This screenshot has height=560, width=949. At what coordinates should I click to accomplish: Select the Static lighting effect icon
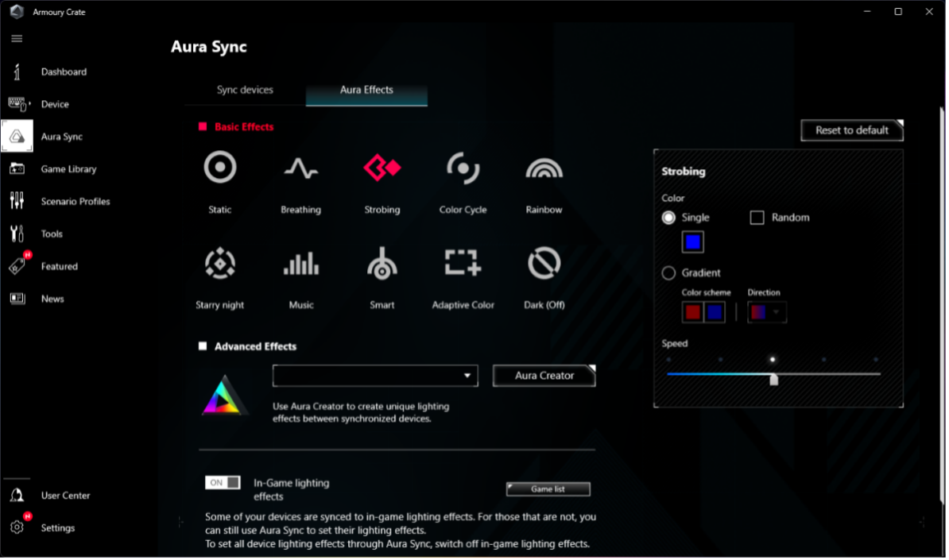(220, 168)
